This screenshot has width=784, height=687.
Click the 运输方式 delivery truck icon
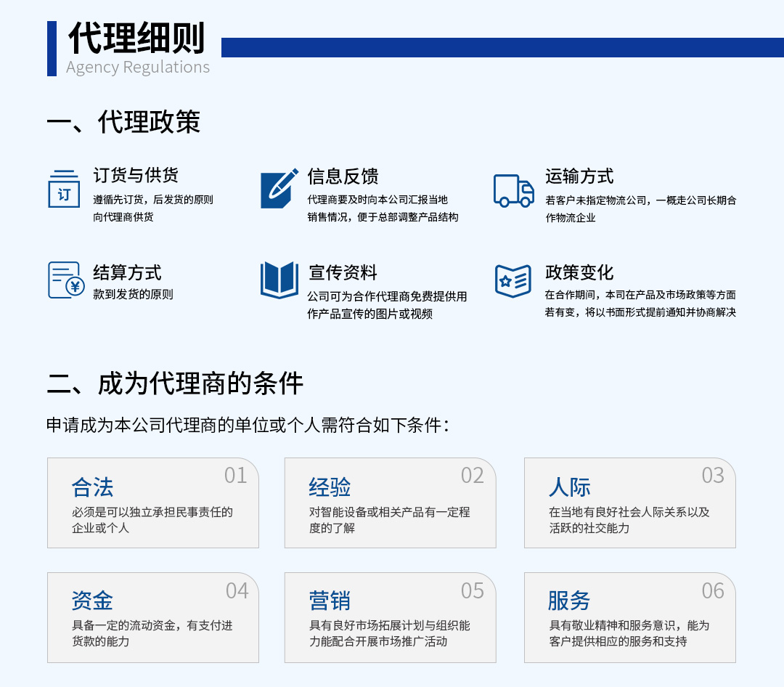514,190
